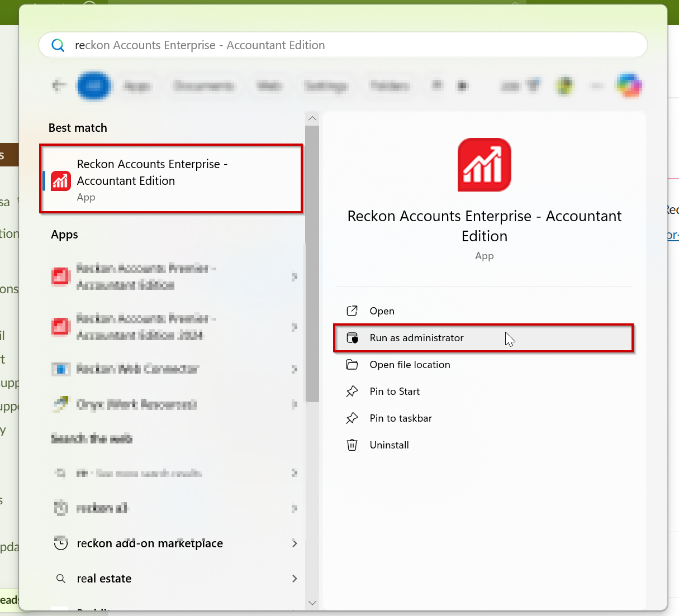Image resolution: width=679 pixels, height=616 pixels.
Task: Click the pin icon for Pin to Start
Action: pyautogui.click(x=352, y=391)
